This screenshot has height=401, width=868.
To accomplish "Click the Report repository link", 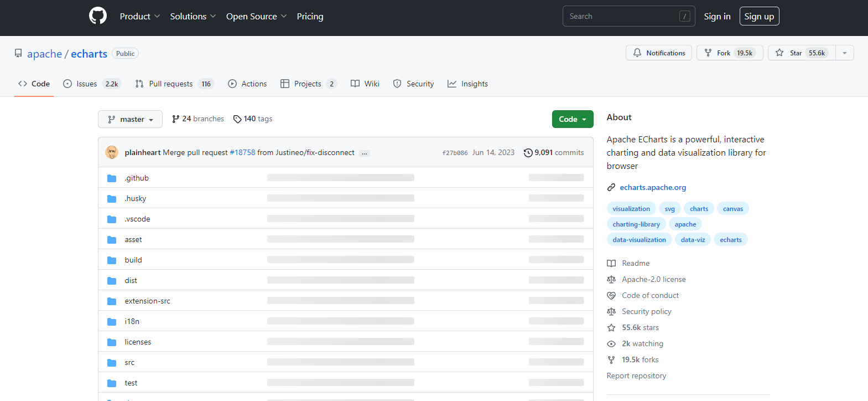I will pyautogui.click(x=636, y=376).
